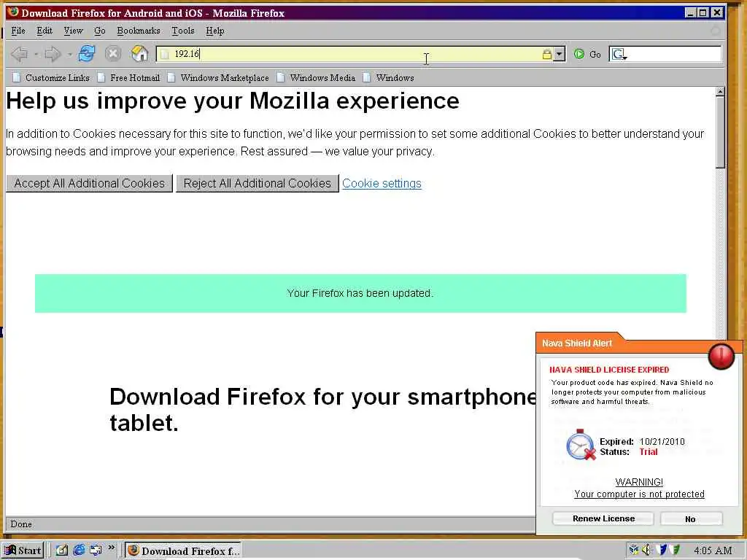Click the Back arrow navigation button
747x560 pixels.
pyautogui.click(x=20, y=54)
